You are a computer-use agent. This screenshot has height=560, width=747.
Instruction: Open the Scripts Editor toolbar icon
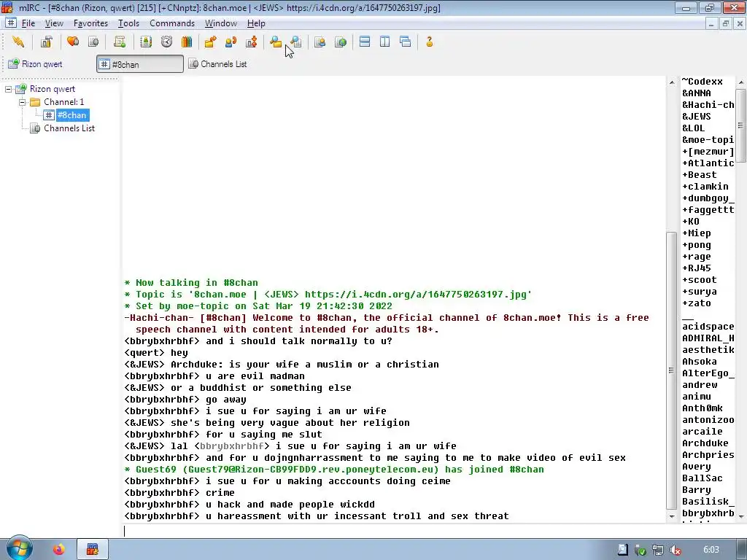coord(120,42)
